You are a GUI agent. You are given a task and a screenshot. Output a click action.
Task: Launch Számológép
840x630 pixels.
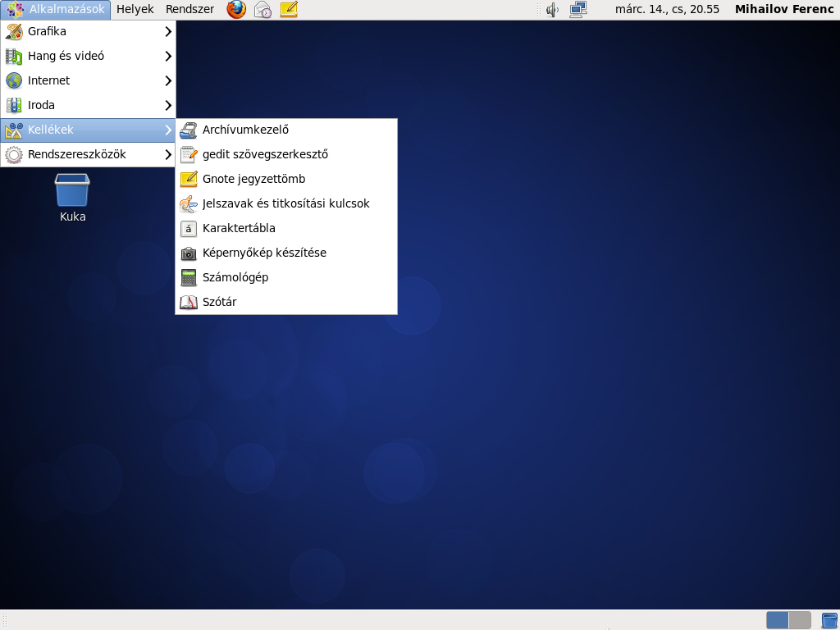tap(286, 278)
